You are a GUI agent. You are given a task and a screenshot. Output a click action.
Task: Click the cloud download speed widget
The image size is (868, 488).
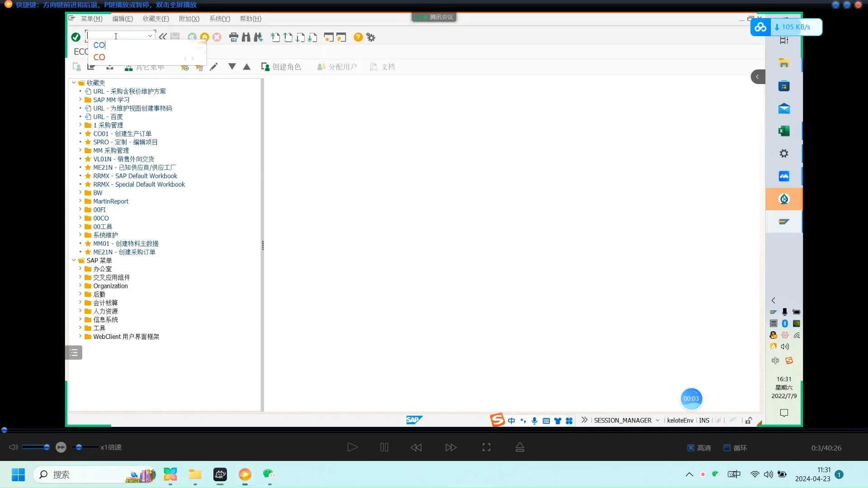[786, 27]
